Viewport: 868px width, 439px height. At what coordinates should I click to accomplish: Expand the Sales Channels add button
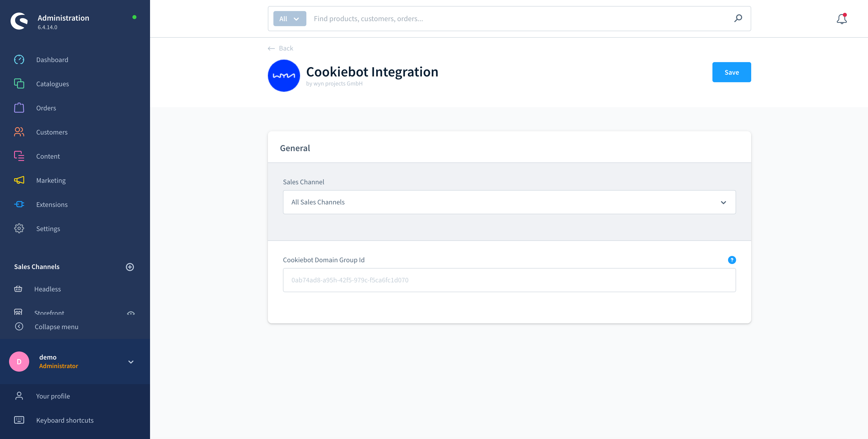click(x=129, y=267)
